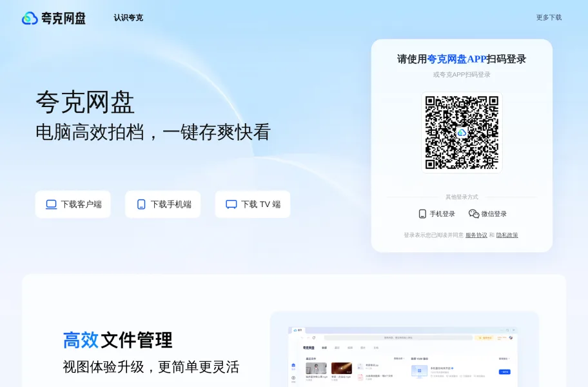The height and width of the screenshot is (387, 588).
Task: Click the 其他登录方式 label
Action: coord(462,197)
